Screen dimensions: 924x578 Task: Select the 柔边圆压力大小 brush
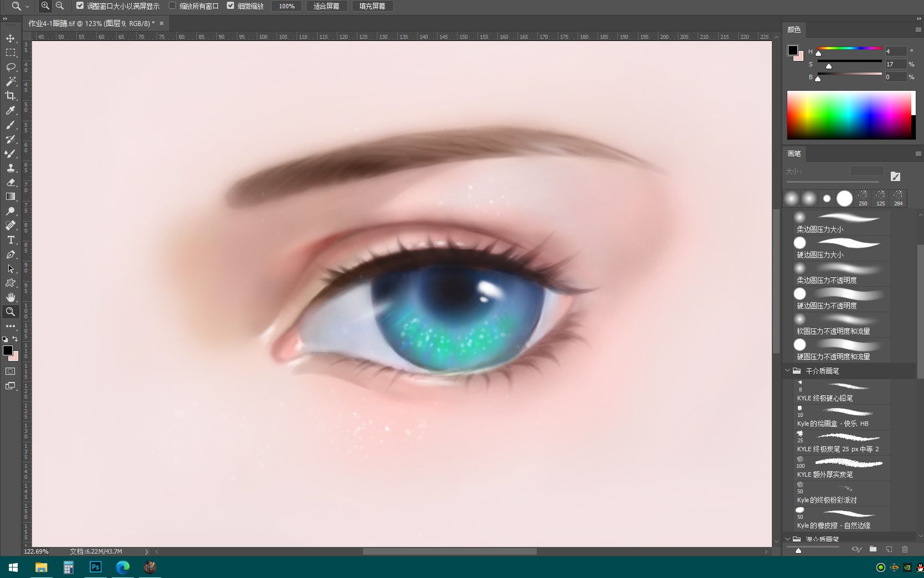pos(841,223)
